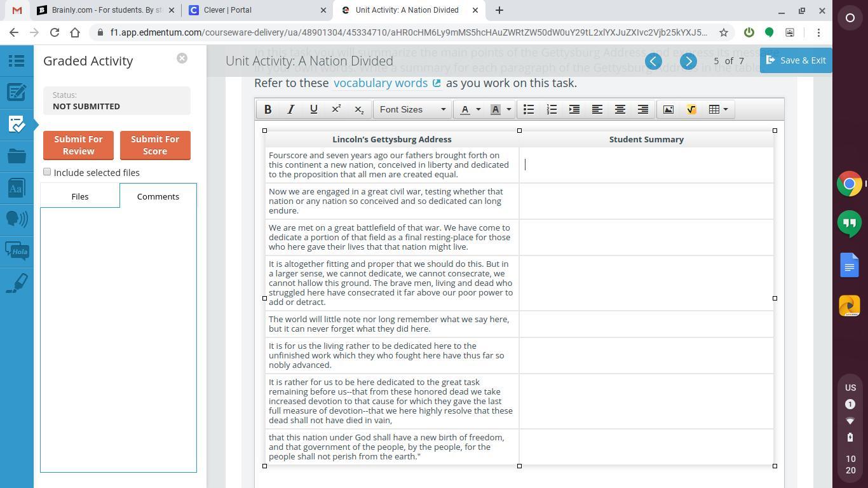Align text to the left
The height and width of the screenshot is (488, 868).
click(x=597, y=109)
